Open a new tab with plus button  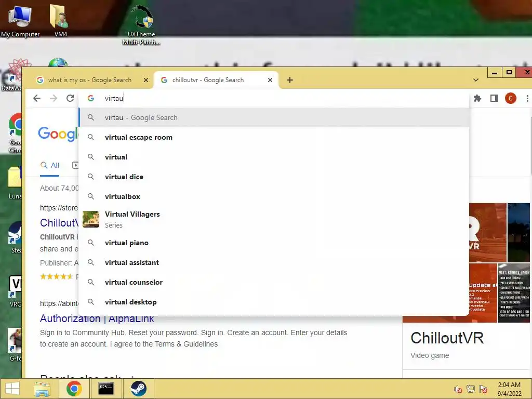click(290, 80)
